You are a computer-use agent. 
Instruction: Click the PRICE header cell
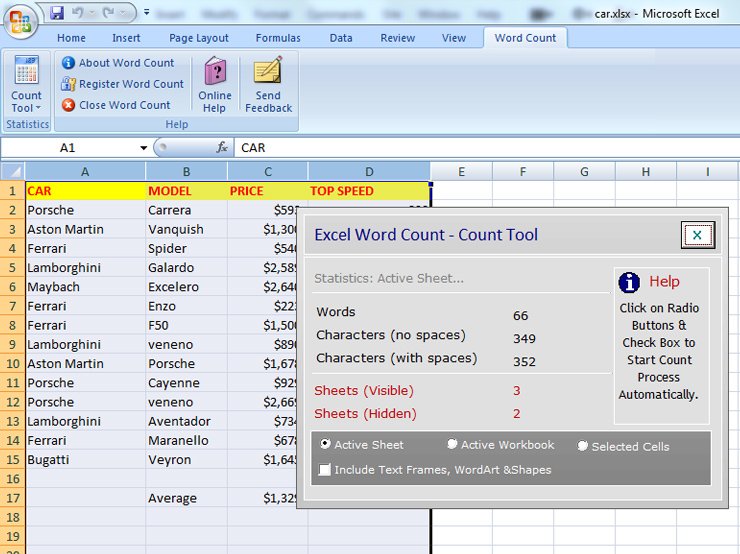(268, 191)
